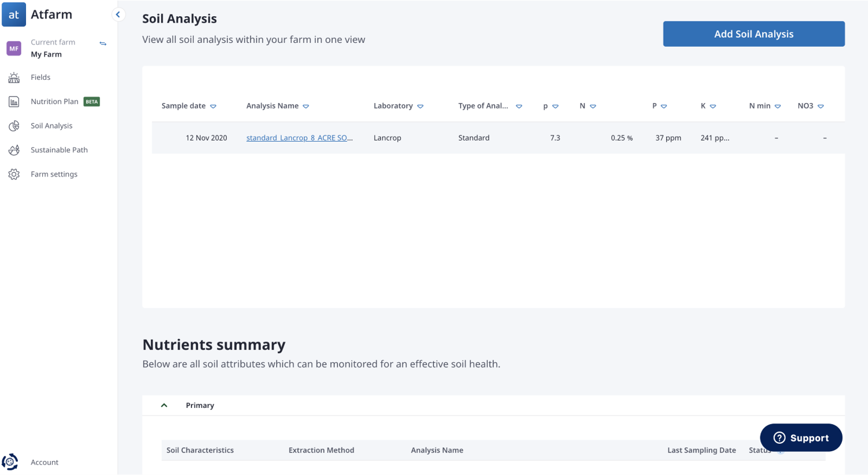Sort by p column arrow
This screenshot has height=475, width=868.
pos(555,106)
